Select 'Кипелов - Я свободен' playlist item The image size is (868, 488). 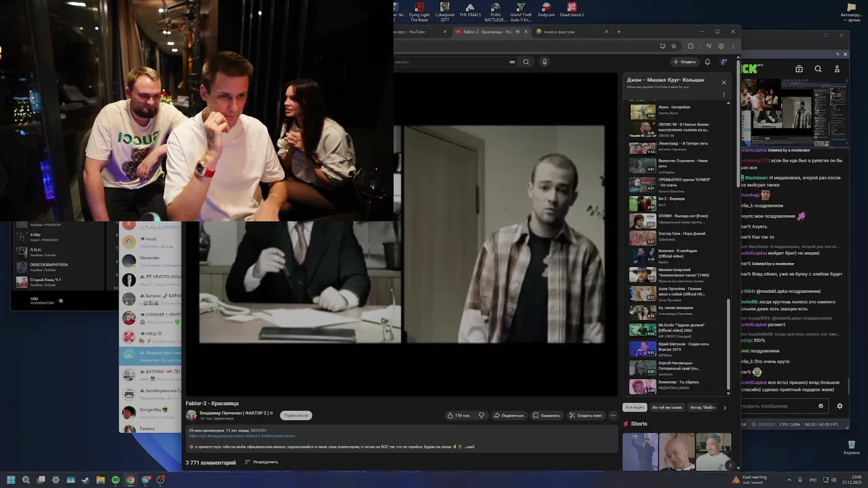point(676,255)
